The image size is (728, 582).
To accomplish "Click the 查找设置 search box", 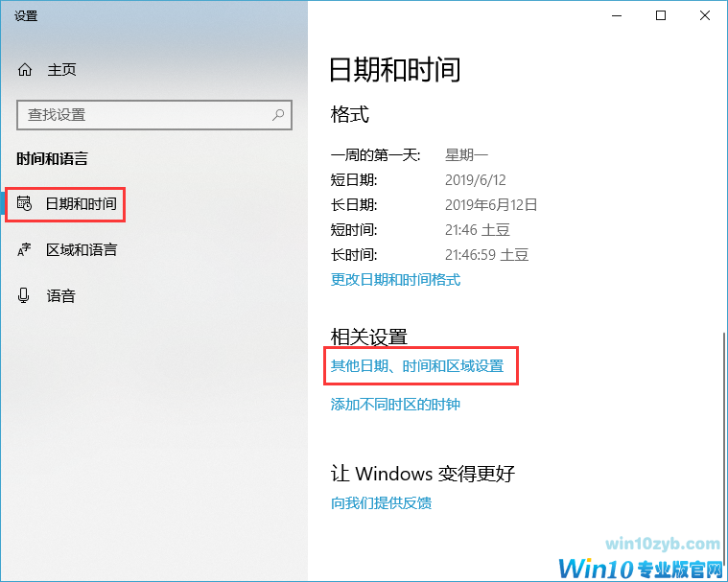I will (154, 115).
